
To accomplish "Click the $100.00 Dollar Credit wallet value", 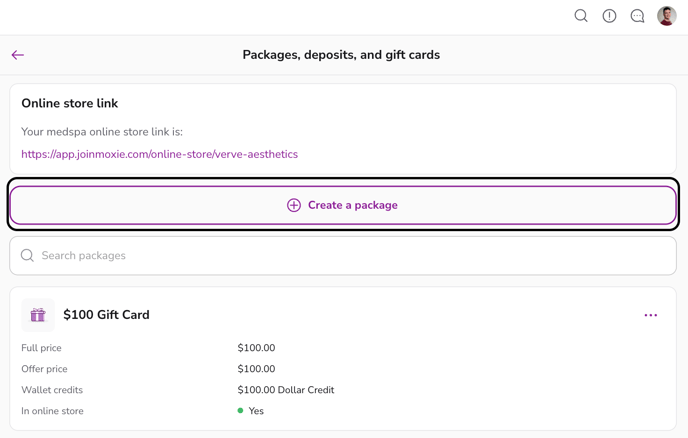I will coord(286,390).
